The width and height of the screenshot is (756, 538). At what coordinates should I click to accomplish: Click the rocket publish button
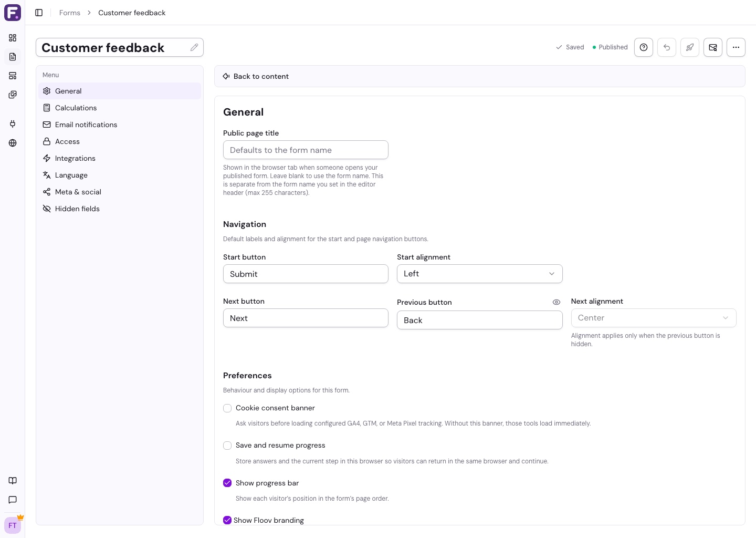690,47
